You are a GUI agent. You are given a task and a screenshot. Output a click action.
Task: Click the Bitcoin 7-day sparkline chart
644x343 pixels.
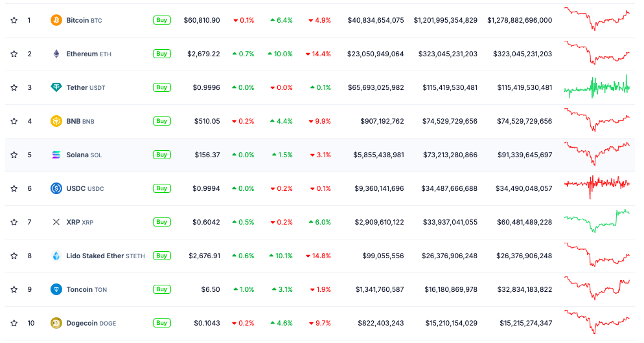point(597,19)
